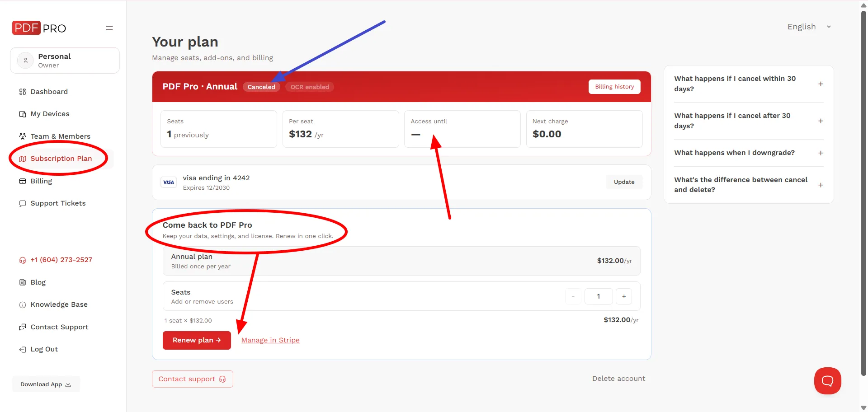The image size is (868, 412).
Task: Collapse the sidebar with the hamburger icon
Action: 109,28
